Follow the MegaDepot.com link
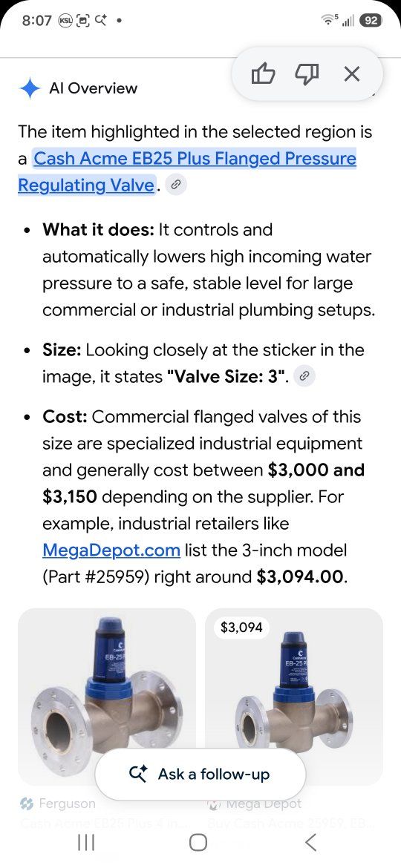This screenshot has width=401, height=868. 111,550
